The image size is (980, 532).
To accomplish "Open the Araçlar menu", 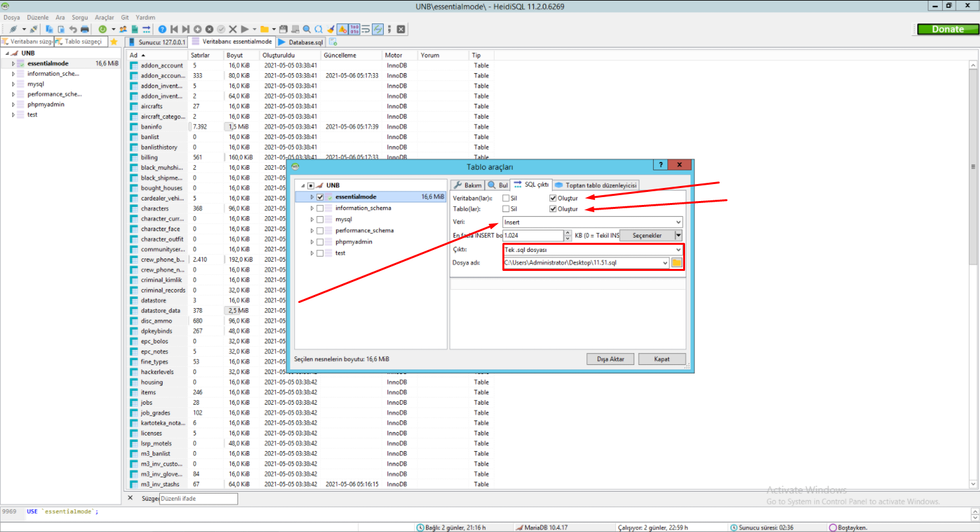I will 104,18.
